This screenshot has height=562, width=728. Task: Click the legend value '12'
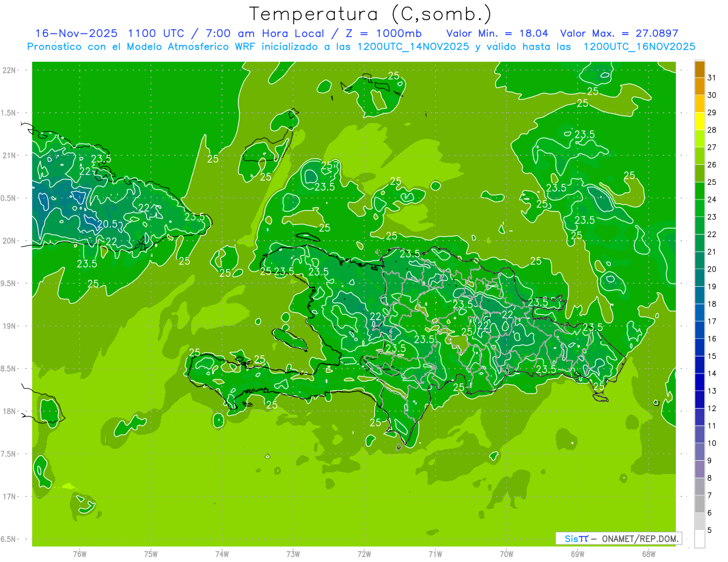tap(712, 409)
